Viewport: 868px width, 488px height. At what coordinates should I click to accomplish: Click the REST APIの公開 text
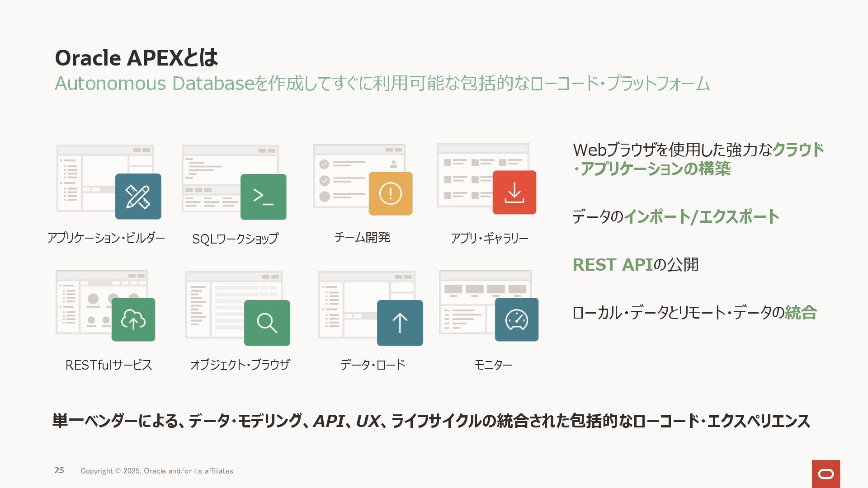pyautogui.click(x=636, y=265)
